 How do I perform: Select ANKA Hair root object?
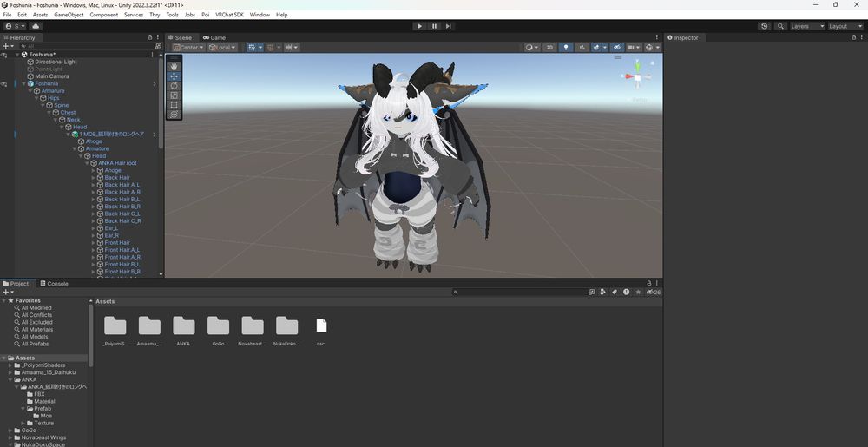pos(117,163)
